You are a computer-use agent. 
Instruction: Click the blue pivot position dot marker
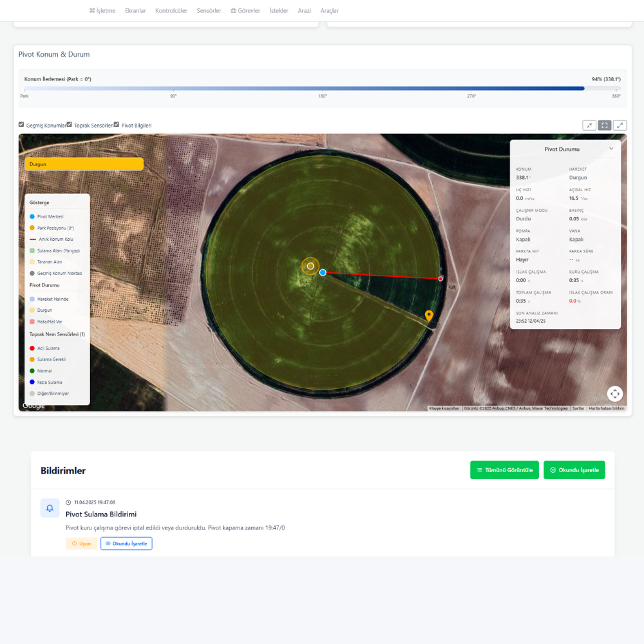click(x=322, y=272)
